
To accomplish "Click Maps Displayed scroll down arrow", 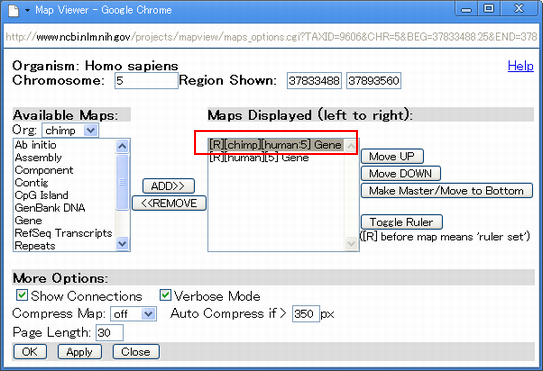I will pos(351,244).
